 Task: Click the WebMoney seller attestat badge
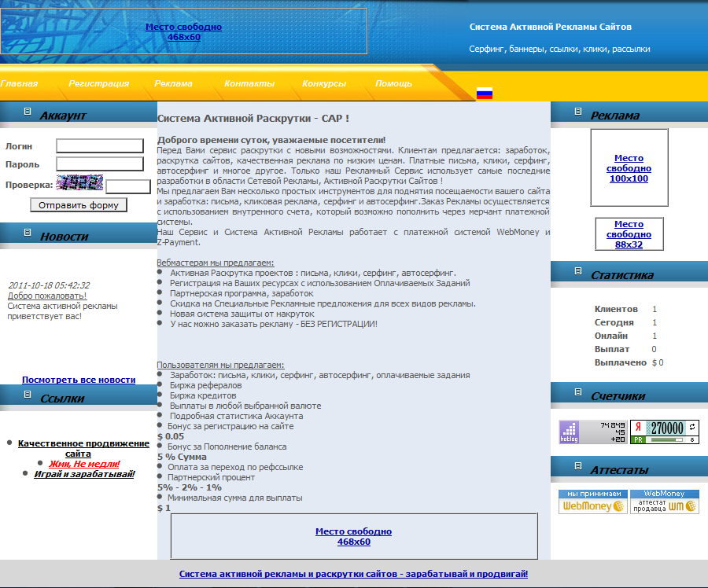point(665,502)
